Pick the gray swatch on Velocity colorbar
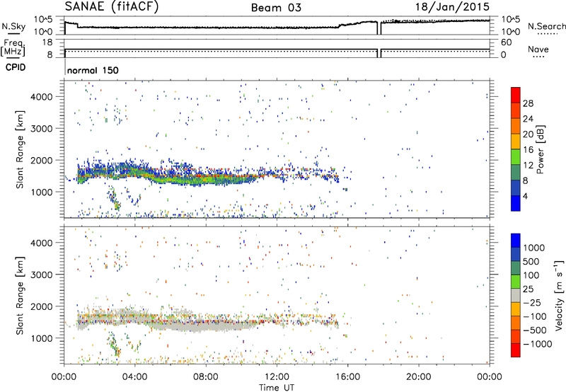Viewport: 566px width, 392px height. coord(516,295)
